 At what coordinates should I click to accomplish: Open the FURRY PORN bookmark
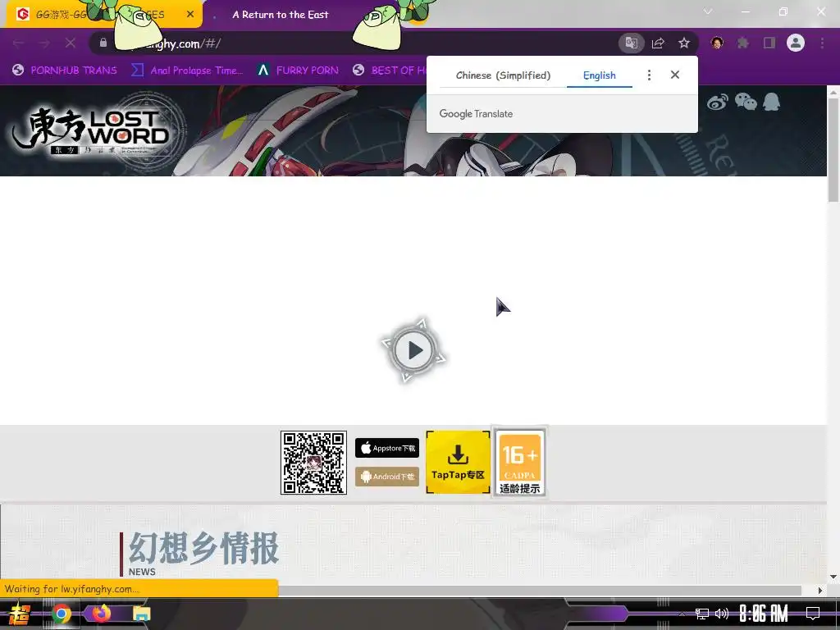click(x=298, y=71)
